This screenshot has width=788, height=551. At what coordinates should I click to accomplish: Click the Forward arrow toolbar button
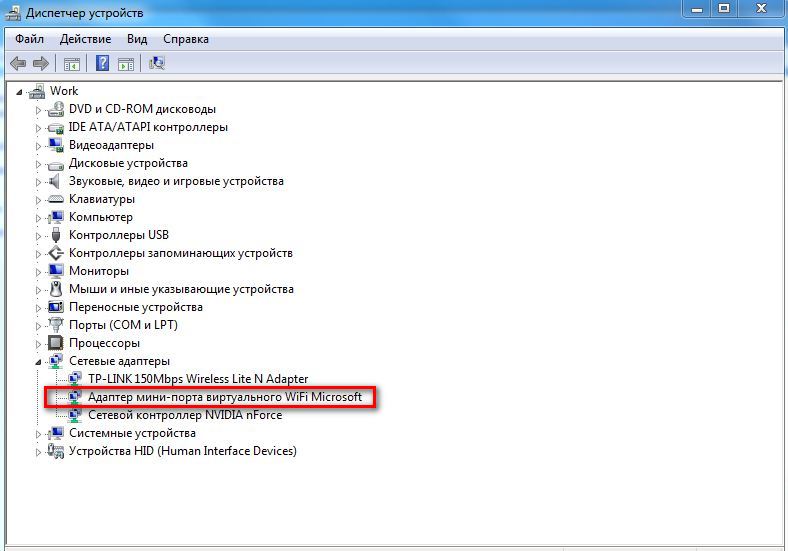click(x=41, y=64)
